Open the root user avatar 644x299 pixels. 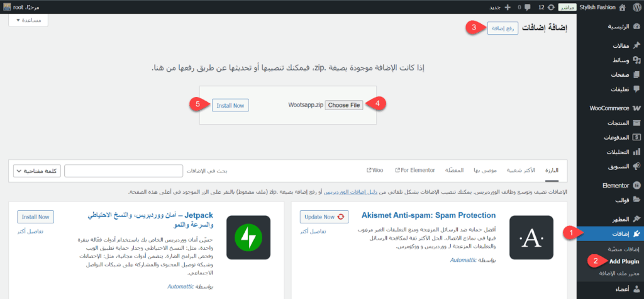[7, 7]
